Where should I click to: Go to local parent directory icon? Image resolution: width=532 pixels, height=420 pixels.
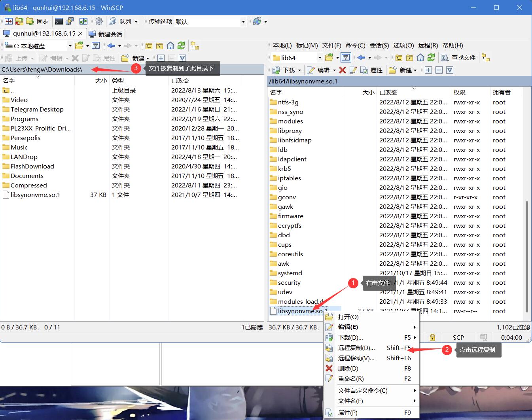point(149,46)
